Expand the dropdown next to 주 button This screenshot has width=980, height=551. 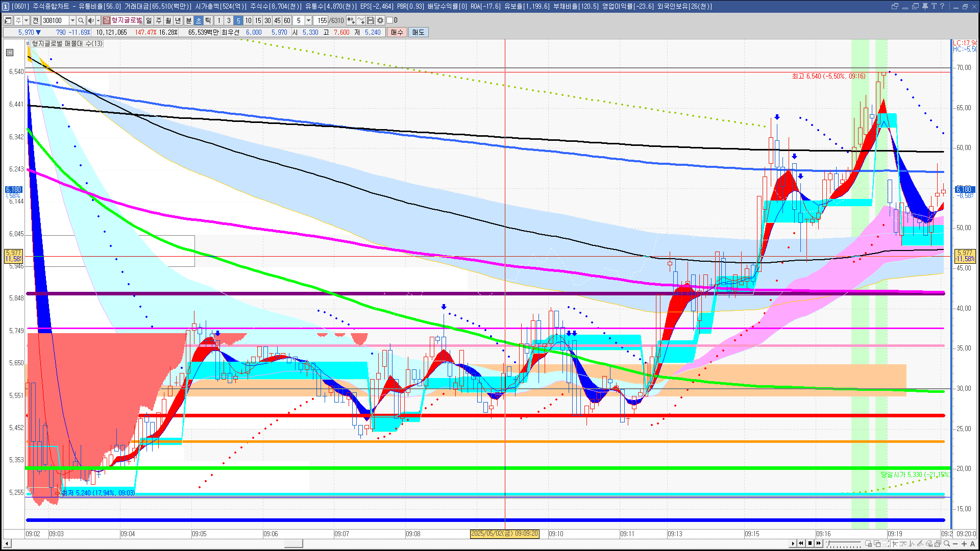pos(26,20)
